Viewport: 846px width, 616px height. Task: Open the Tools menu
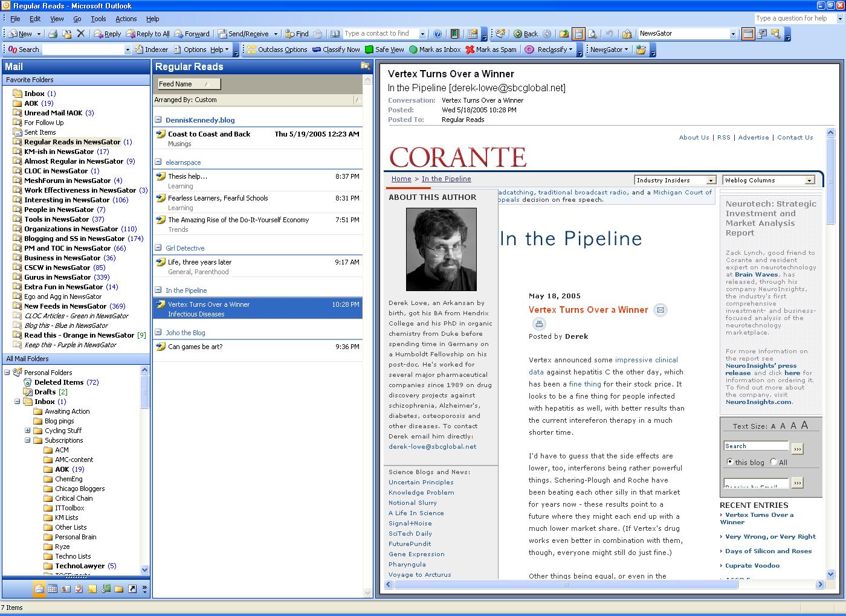pyautogui.click(x=98, y=19)
